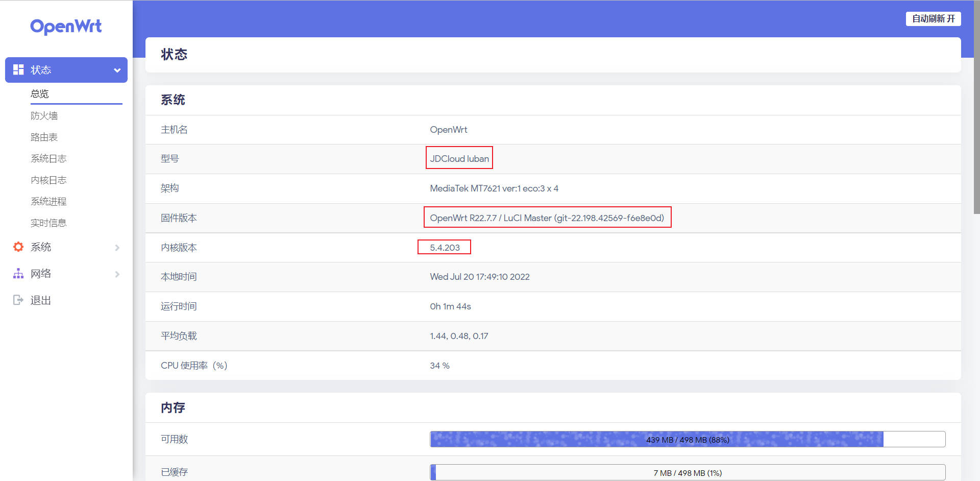The width and height of the screenshot is (980, 481).
Task: Open 系统进程 process list
Action: 48,202
